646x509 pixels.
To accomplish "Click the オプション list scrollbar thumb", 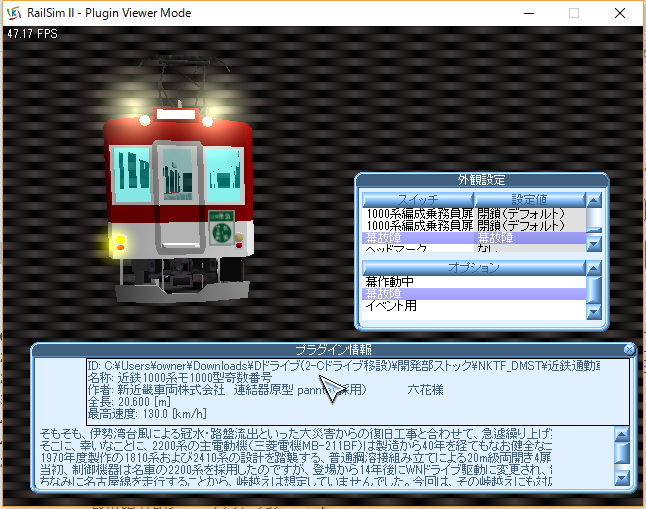I will pyautogui.click(x=594, y=290).
